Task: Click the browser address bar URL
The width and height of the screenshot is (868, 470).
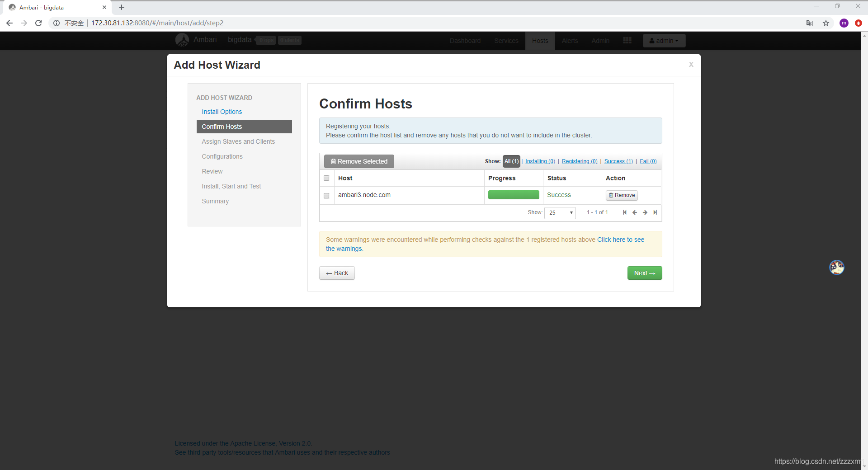Action: point(157,23)
